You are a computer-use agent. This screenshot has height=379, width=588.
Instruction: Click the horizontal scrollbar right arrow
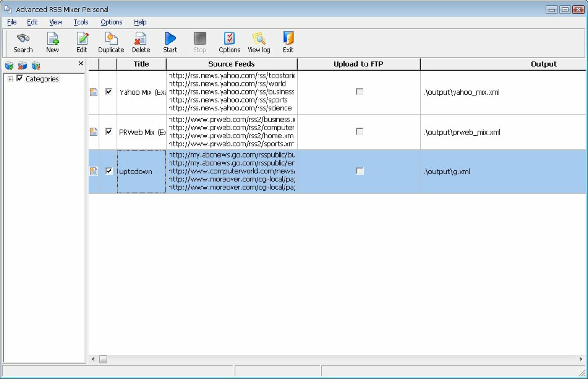pos(581,359)
